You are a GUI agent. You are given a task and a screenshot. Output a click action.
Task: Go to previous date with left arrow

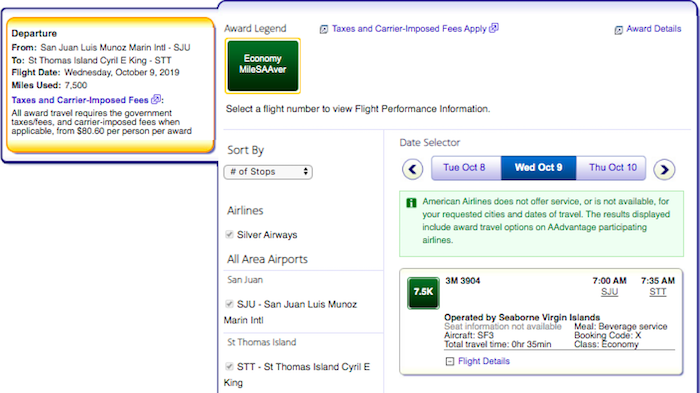point(412,169)
